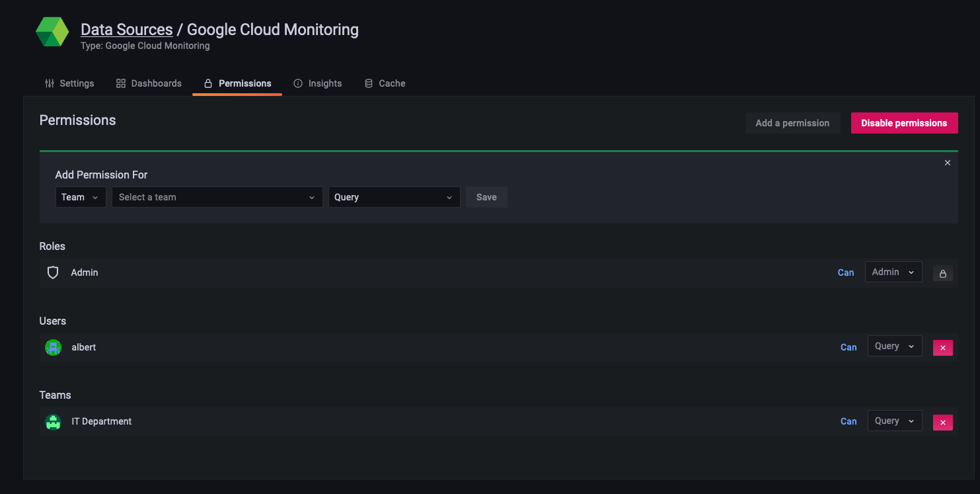980x494 pixels.
Task: Click the Disable permissions button
Action: [x=903, y=123]
